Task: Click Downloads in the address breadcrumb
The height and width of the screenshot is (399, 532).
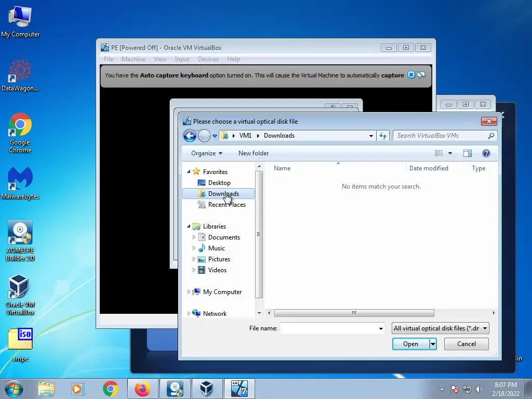Action: 279,136
